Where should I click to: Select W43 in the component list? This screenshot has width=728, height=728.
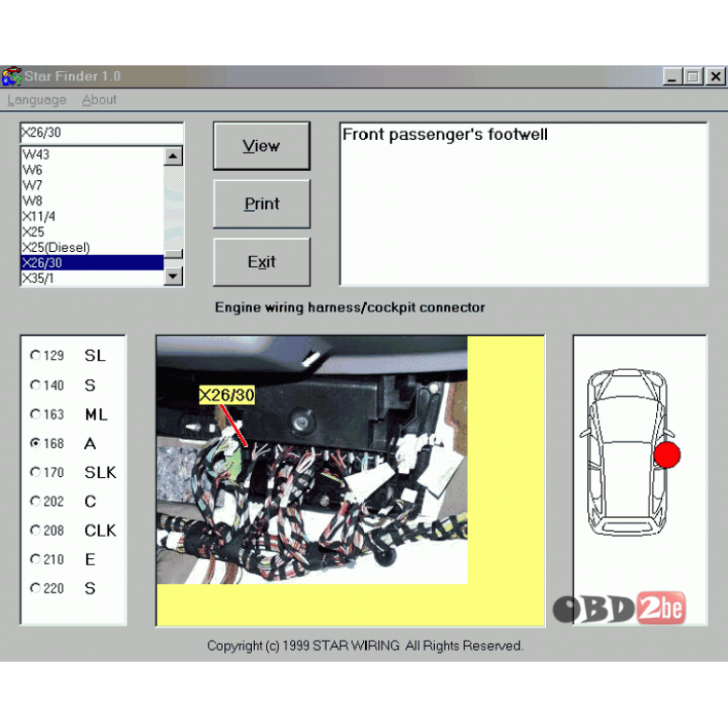(92, 154)
